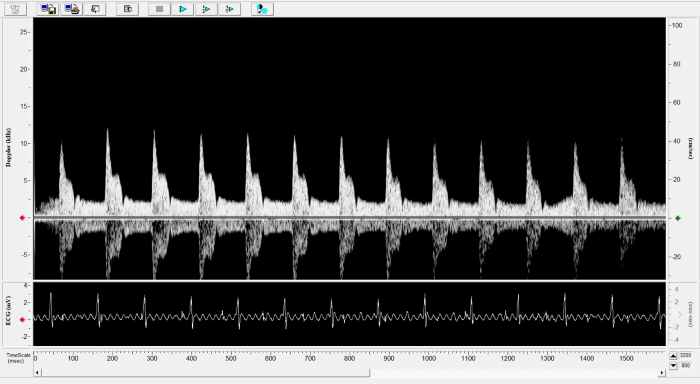
Task: Click the 25 value on Doppler axis
Action: [24, 32]
